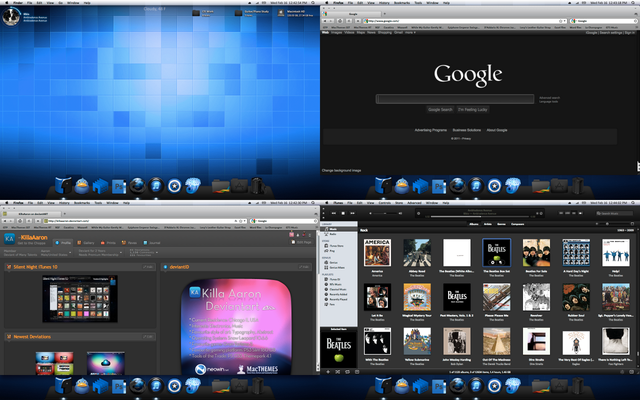
Task: Open the Advanced menu in iTunes menu bar
Action: pyautogui.click(x=414, y=202)
